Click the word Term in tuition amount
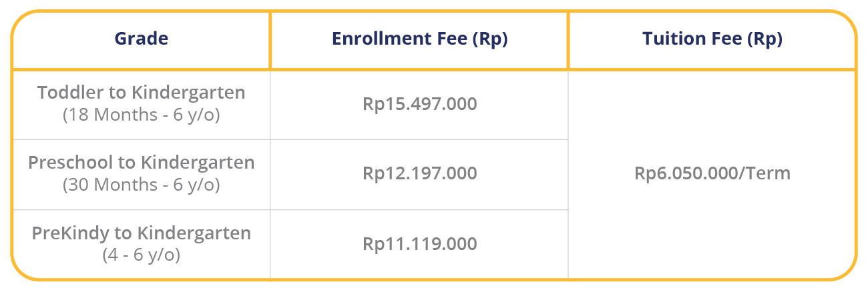 point(769,174)
